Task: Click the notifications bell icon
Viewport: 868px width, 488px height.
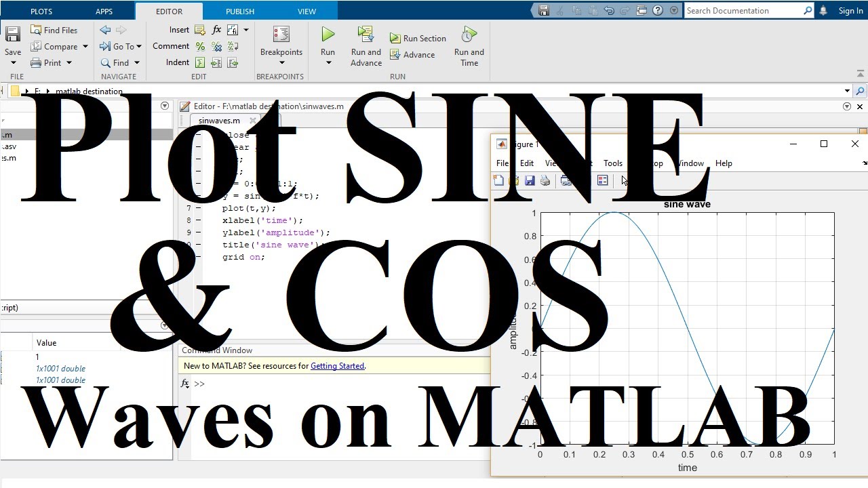Action: (823, 11)
